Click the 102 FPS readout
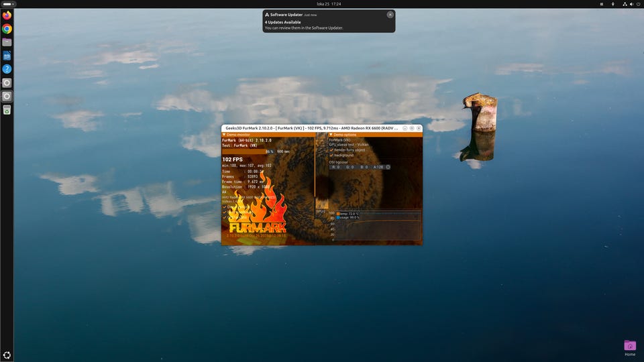This screenshot has width=644, height=362. click(x=233, y=160)
